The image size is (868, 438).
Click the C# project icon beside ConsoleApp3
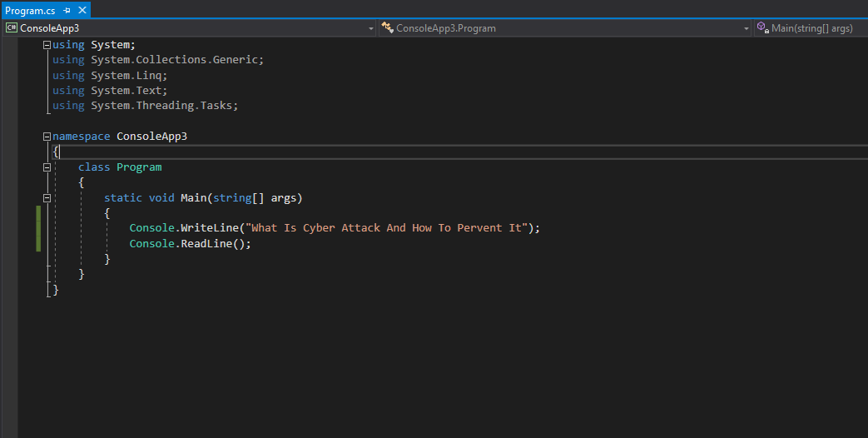tap(11, 27)
